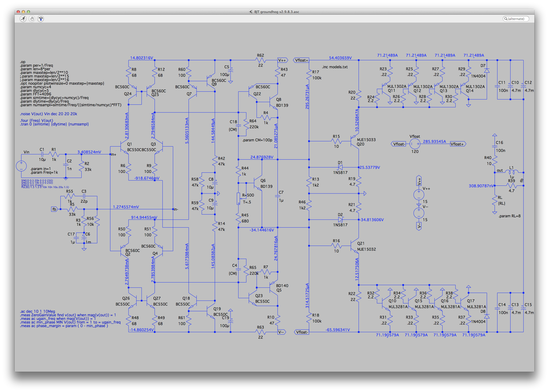Click the 14.802316V voltage readout
Image resolution: width=549 pixels, height=392 pixels.
(141, 58)
